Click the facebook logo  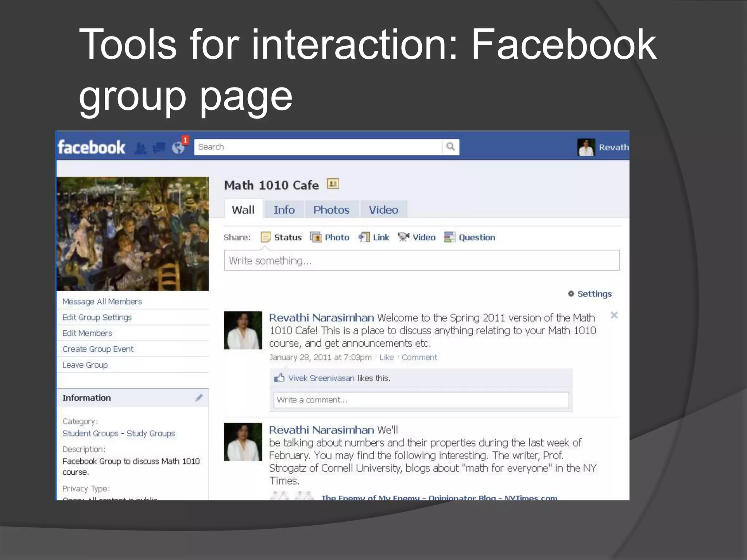[x=91, y=147]
